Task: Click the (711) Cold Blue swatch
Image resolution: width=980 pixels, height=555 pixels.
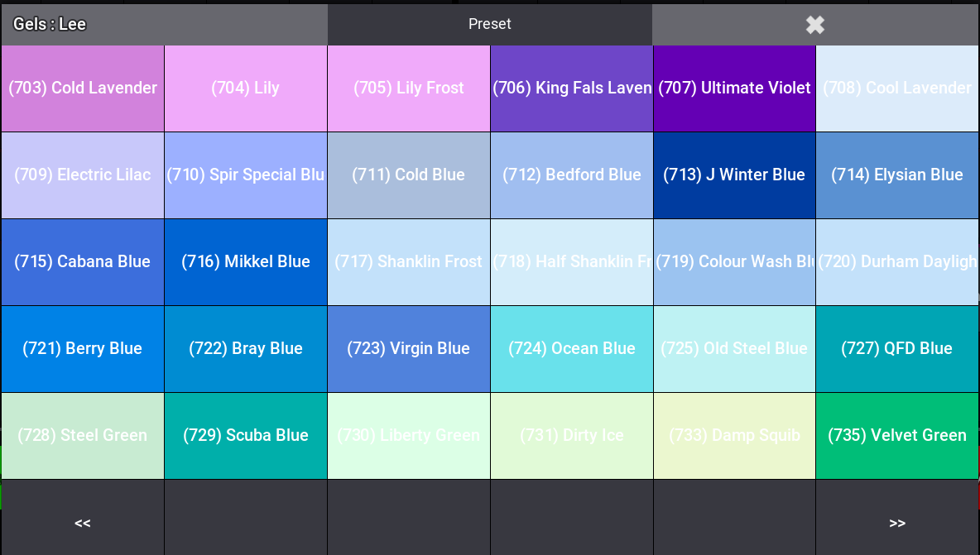Action: (x=408, y=175)
